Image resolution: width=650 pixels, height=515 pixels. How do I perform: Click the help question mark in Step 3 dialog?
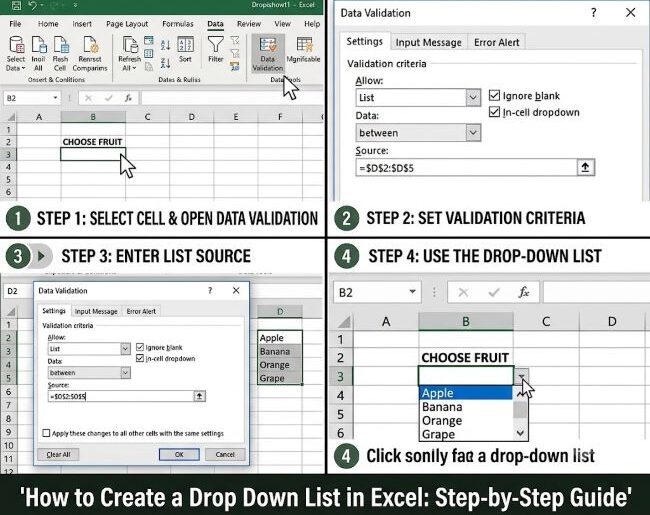(x=210, y=290)
